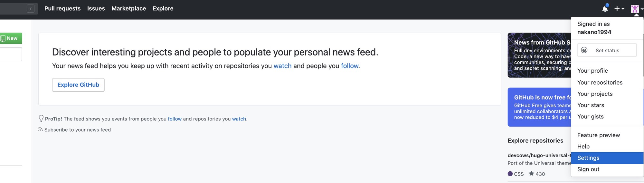The image size is (644, 183).
Task: Click the Set status button
Action: [x=607, y=50]
